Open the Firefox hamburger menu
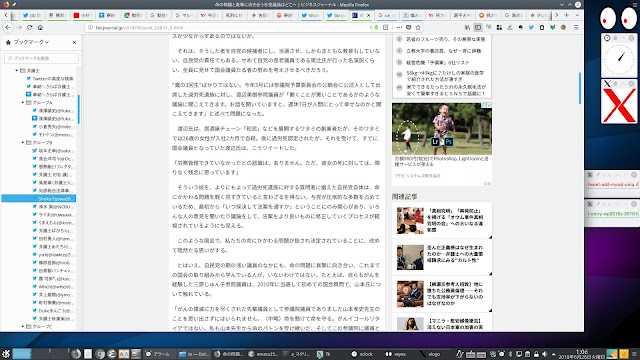This screenshot has width=640, height=360. (576, 27)
